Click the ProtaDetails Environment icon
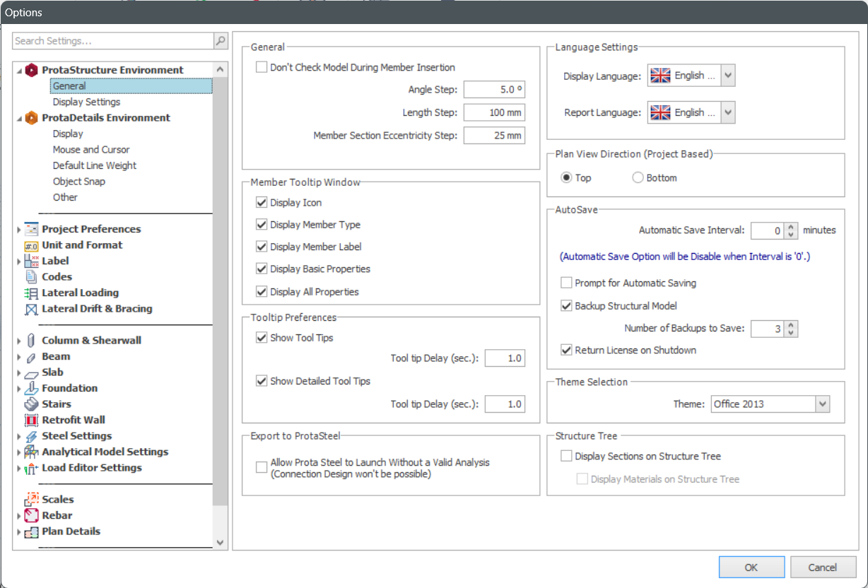 click(x=32, y=118)
